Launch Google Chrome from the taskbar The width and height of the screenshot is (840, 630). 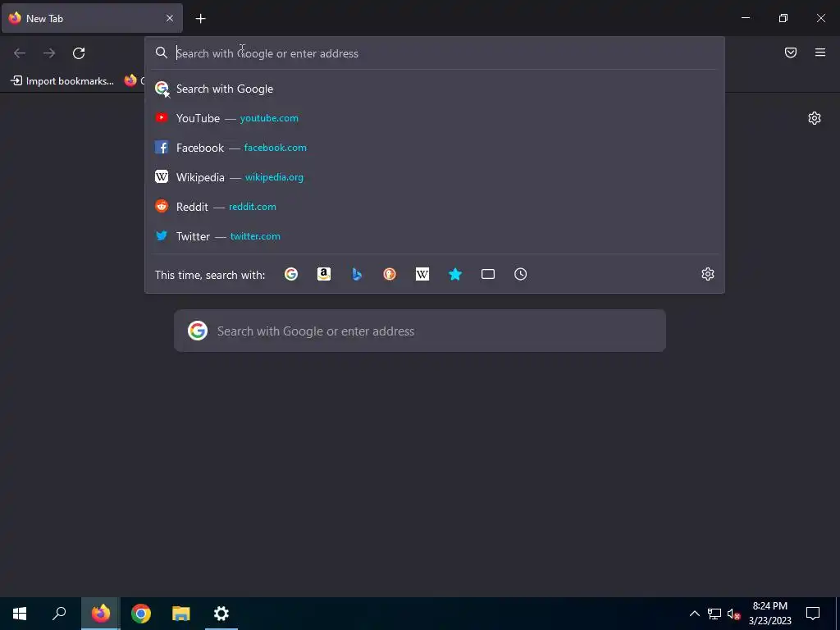[141, 614]
